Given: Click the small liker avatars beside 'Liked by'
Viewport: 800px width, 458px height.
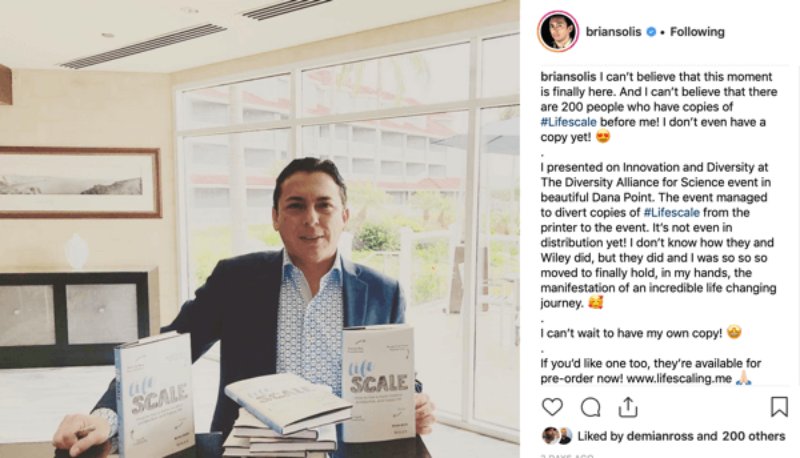Looking at the screenshot, I should (557, 436).
